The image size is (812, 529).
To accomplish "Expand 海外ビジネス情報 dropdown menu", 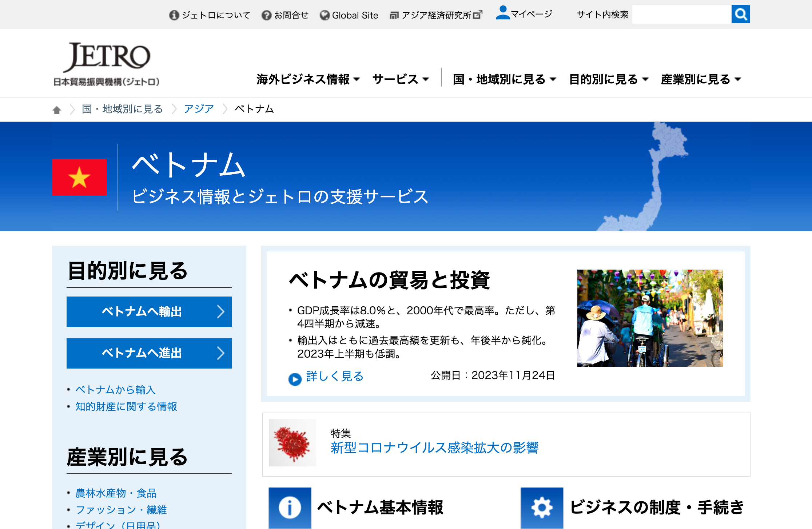I will 308,79.
